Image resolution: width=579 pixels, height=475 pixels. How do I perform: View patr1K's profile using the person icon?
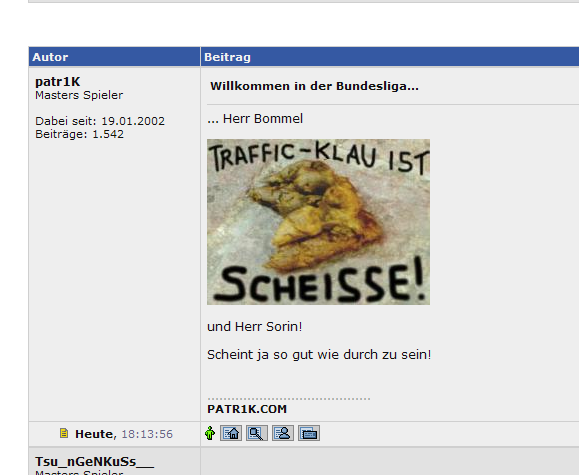coord(283,433)
